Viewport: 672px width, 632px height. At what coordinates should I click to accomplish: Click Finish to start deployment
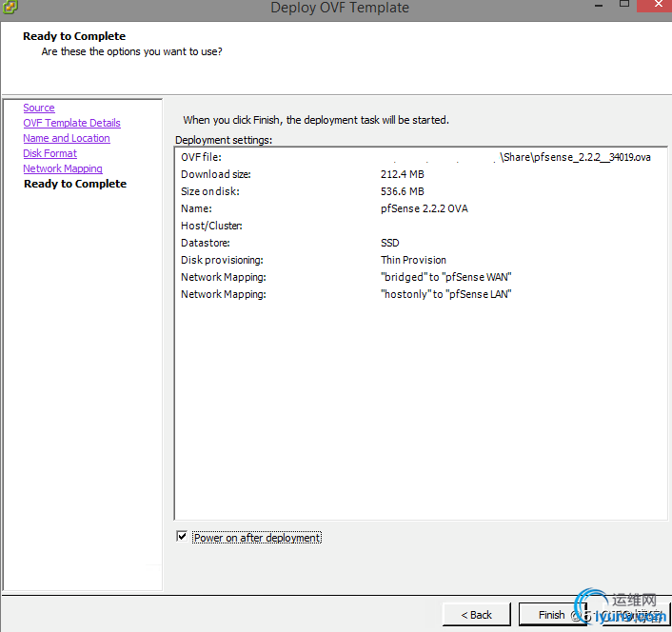click(552, 615)
